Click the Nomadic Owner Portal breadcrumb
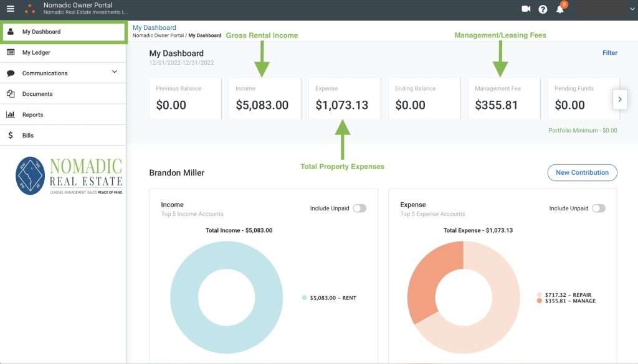Screen dimensions: 638x364 [x=158, y=35]
